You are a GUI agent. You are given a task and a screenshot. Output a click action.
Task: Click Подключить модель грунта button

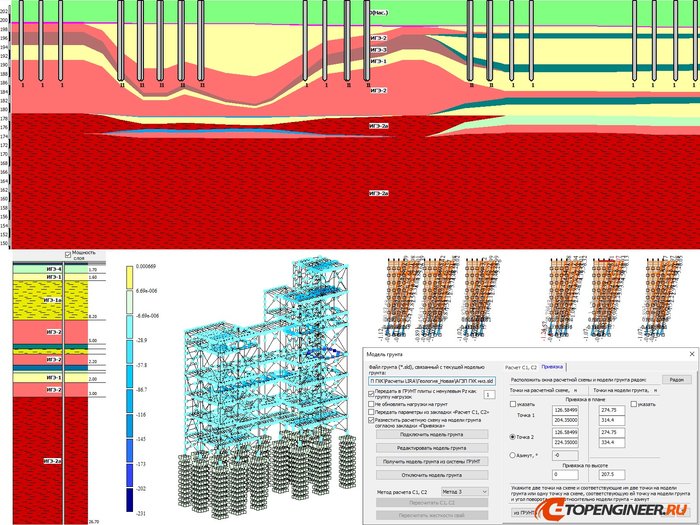click(432, 434)
